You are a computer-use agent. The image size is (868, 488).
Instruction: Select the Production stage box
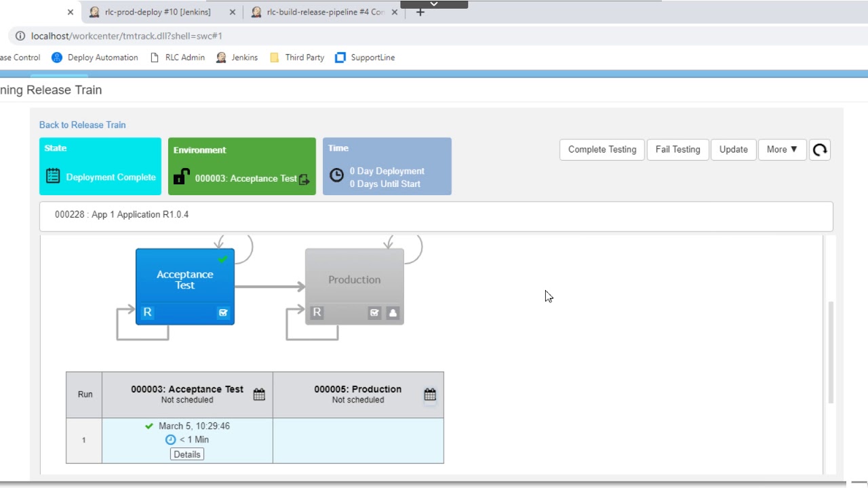point(355,286)
